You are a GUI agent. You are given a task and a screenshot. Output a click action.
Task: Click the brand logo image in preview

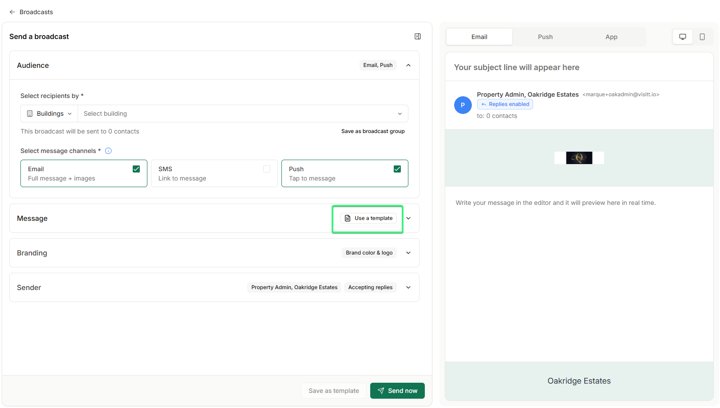click(579, 158)
